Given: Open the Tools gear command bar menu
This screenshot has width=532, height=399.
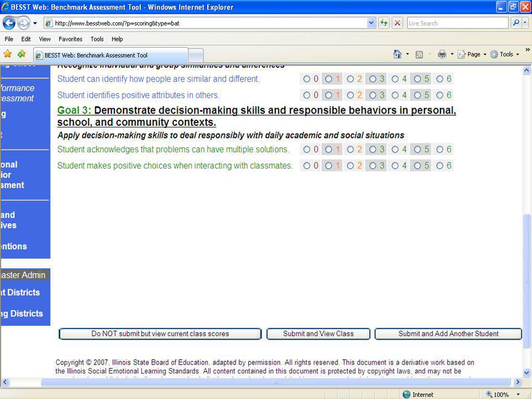Looking at the screenshot, I should 504,54.
